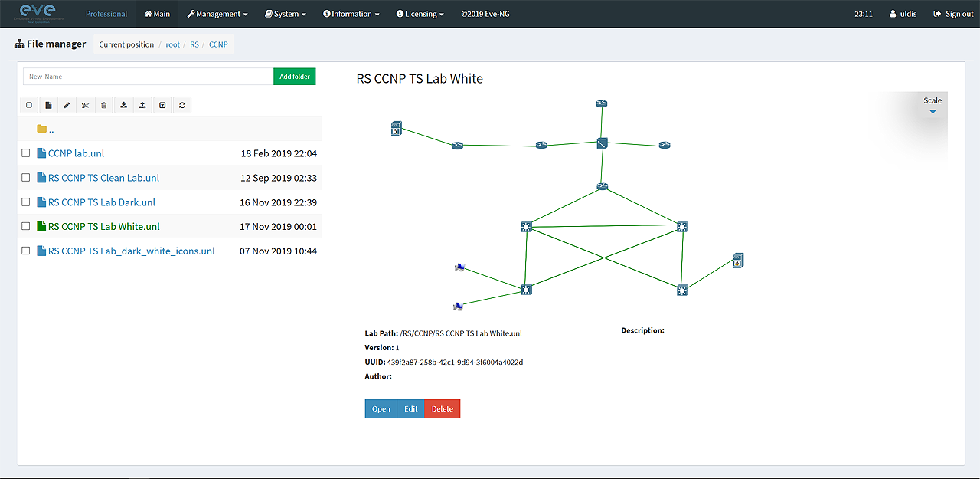Screen dimensions: 980x479
Task: Tick the checkbox for CCNP lab.unl
Action: tap(26, 153)
